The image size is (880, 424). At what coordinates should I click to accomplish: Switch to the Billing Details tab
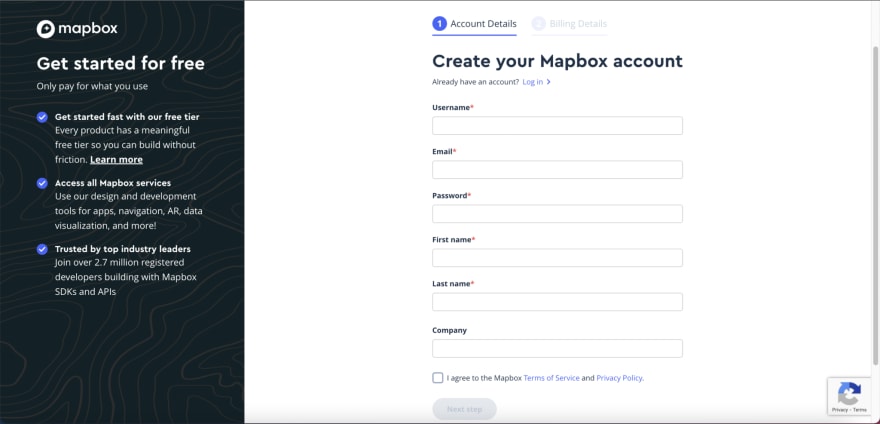pos(570,24)
